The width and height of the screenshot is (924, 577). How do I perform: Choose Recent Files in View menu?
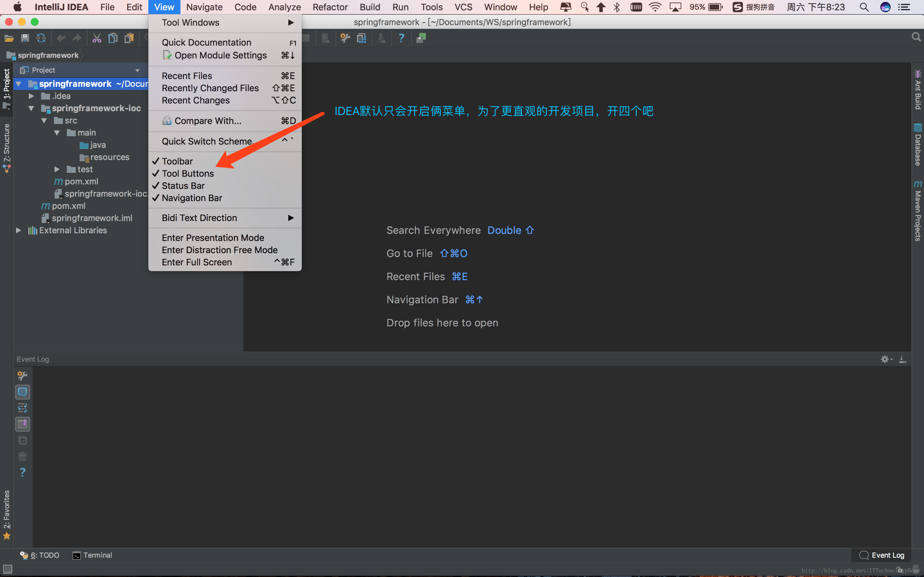225,76
